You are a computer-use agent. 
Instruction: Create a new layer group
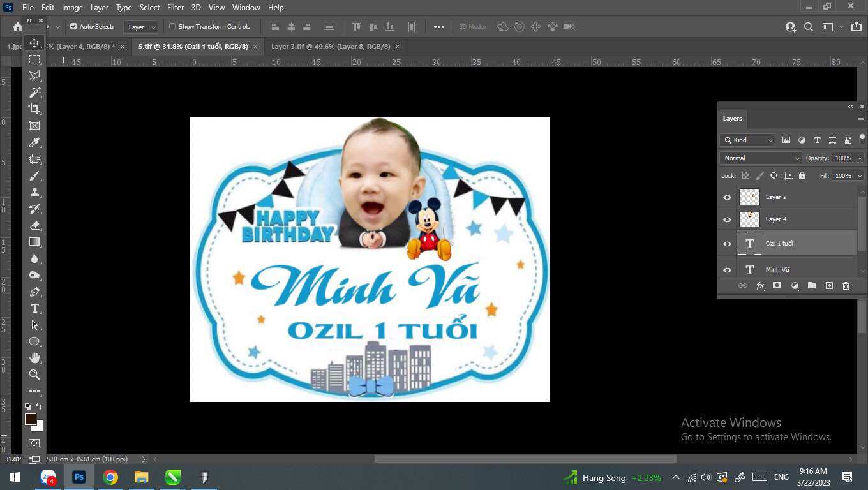point(811,286)
